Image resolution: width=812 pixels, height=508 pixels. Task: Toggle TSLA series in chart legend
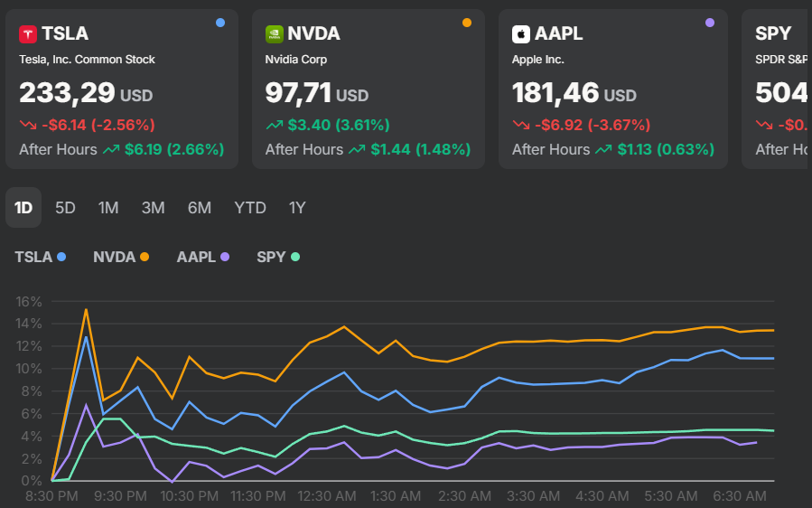[41, 257]
